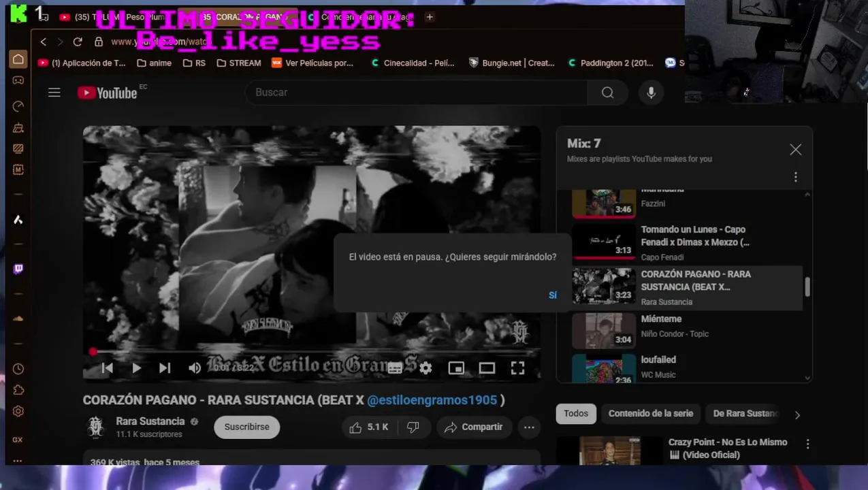The width and height of the screenshot is (868, 490).
Task: Start voice search with microphone
Action: tap(651, 93)
